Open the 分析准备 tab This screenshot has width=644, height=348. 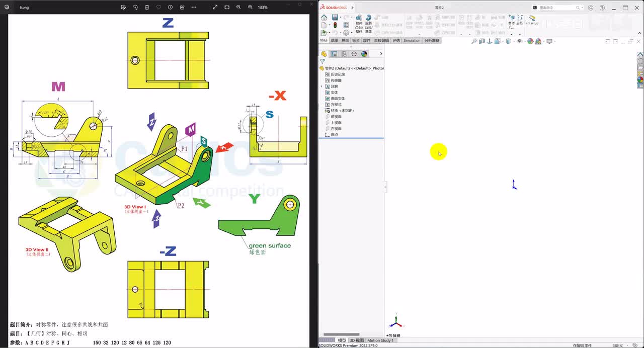(432, 41)
